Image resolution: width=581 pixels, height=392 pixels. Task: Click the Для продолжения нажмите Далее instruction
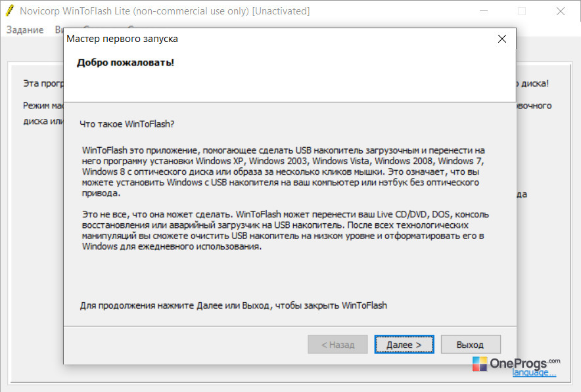(x=233, y=305)
